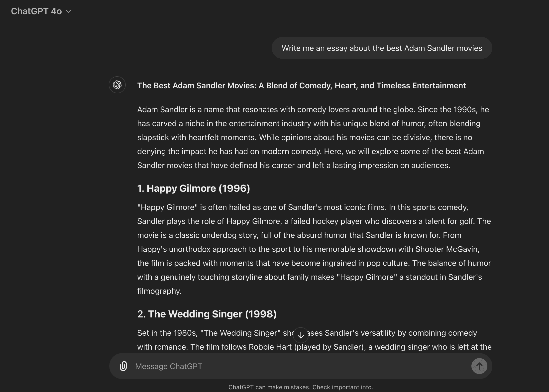Click the user prompt about Adam Sandler movies

pos(382,48)
